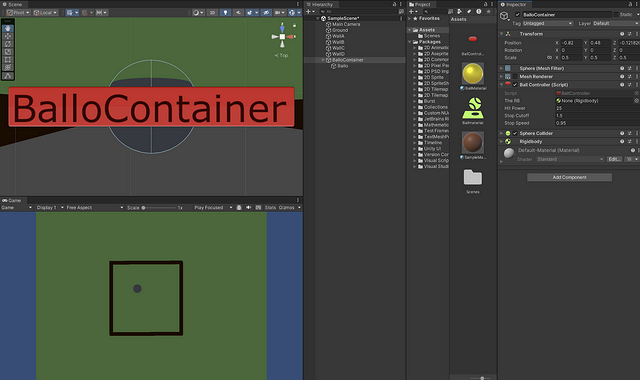Select the Rect transform tool
Viewport: 640px width, 380px height.
pyautogui.click(x=8, y=60)
